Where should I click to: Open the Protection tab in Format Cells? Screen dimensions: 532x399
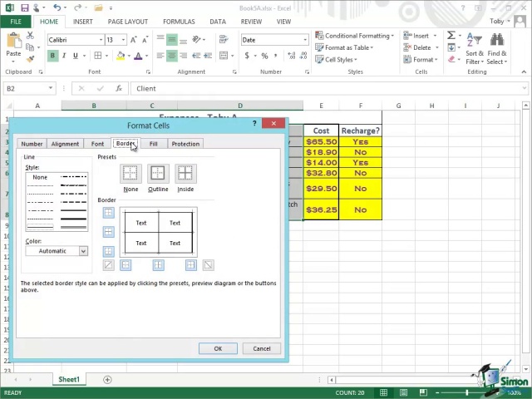tap(185, 144)
